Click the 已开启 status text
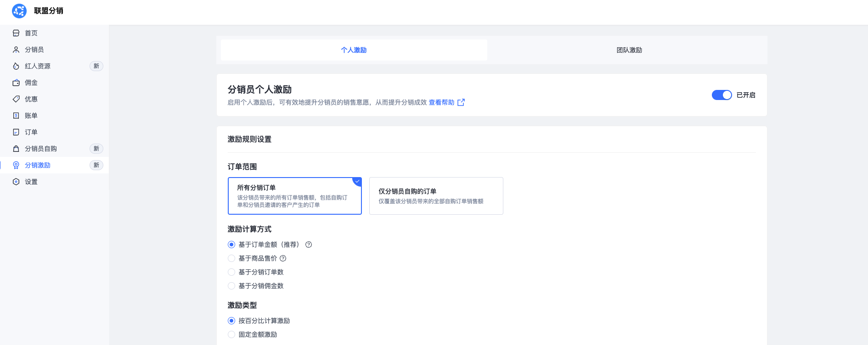 tap(746, 95)
